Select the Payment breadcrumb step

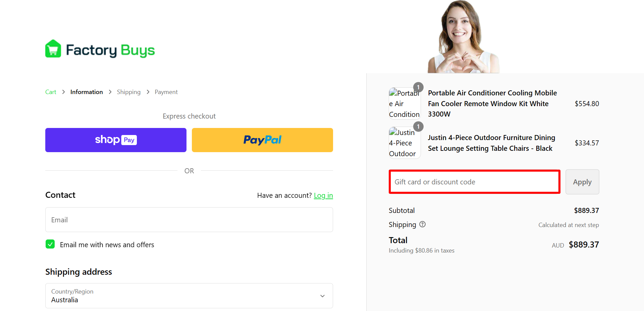pos(166,92)
